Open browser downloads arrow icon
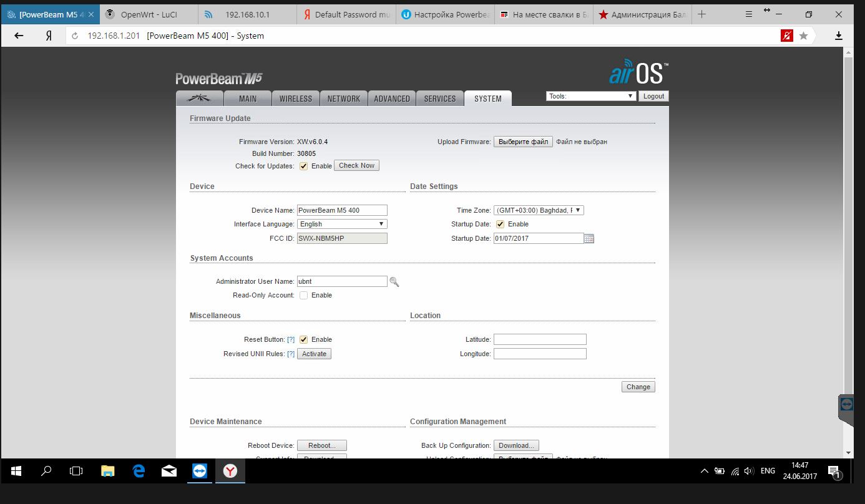This screenshot has width=865, height=504. coord(839,36)
